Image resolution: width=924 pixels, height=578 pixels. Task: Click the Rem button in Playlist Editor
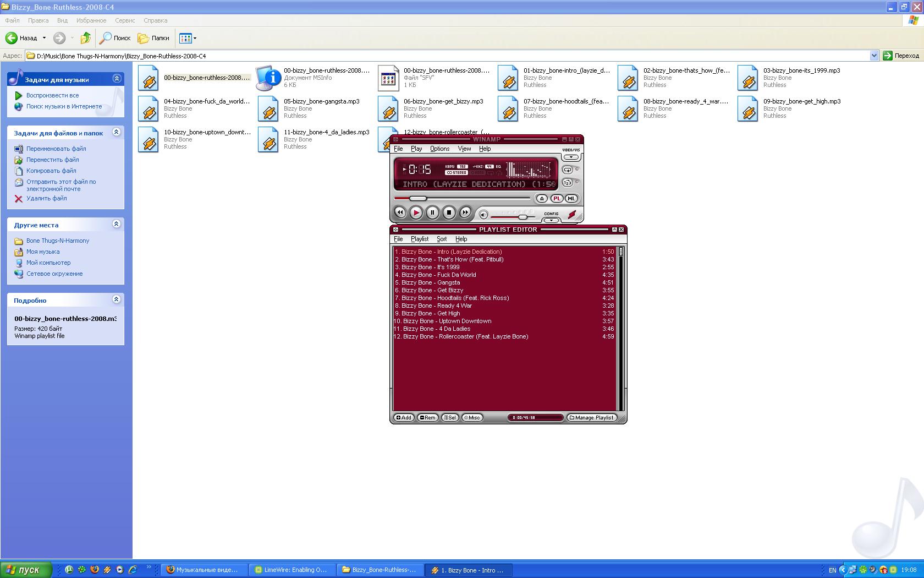427,418
